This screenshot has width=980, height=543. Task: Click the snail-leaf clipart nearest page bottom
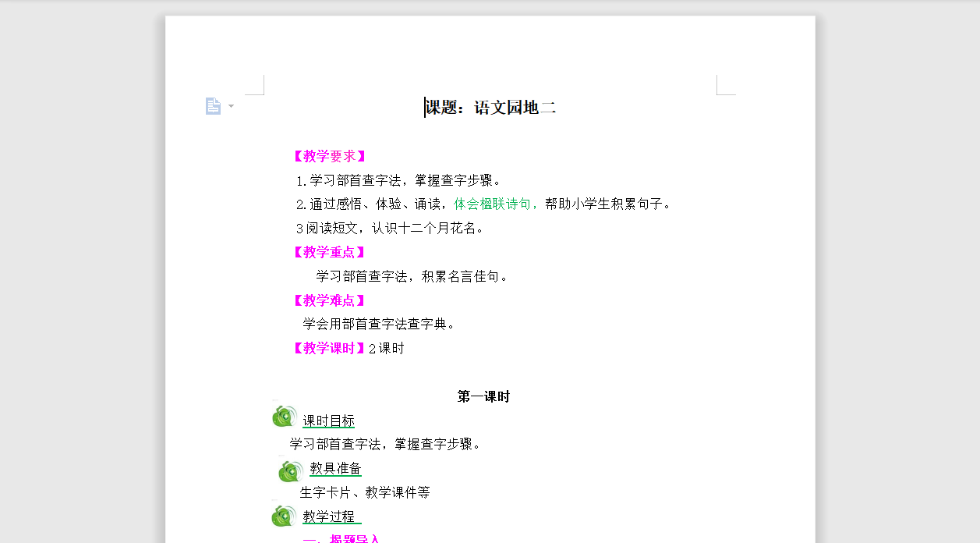pos(284,516)
